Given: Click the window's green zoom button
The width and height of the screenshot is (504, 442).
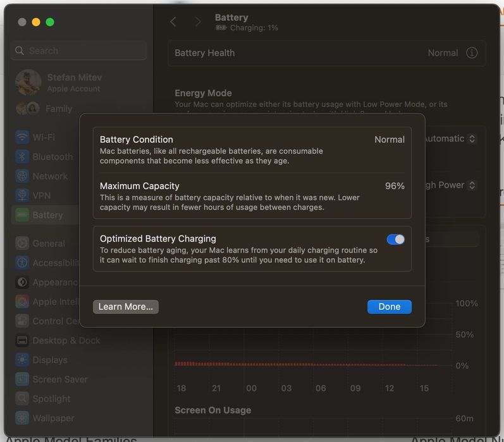Looking at the screenshot, I should pos(50,22).
